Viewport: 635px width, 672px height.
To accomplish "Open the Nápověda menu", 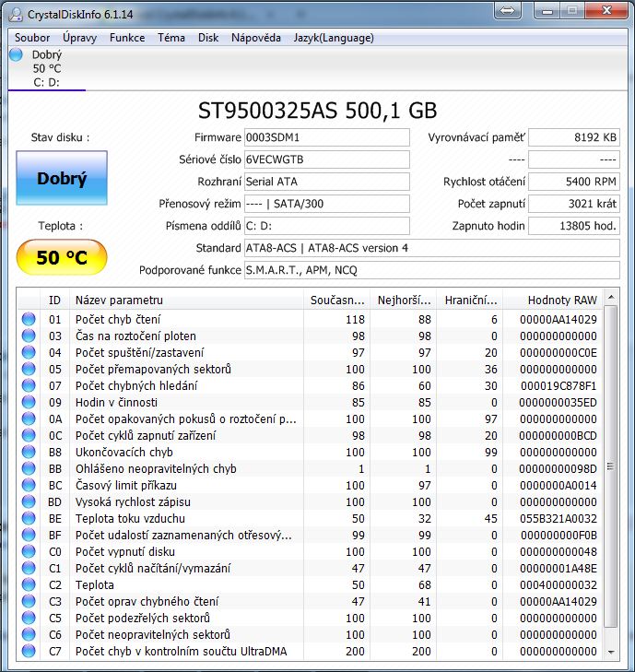I will [256, 38].
